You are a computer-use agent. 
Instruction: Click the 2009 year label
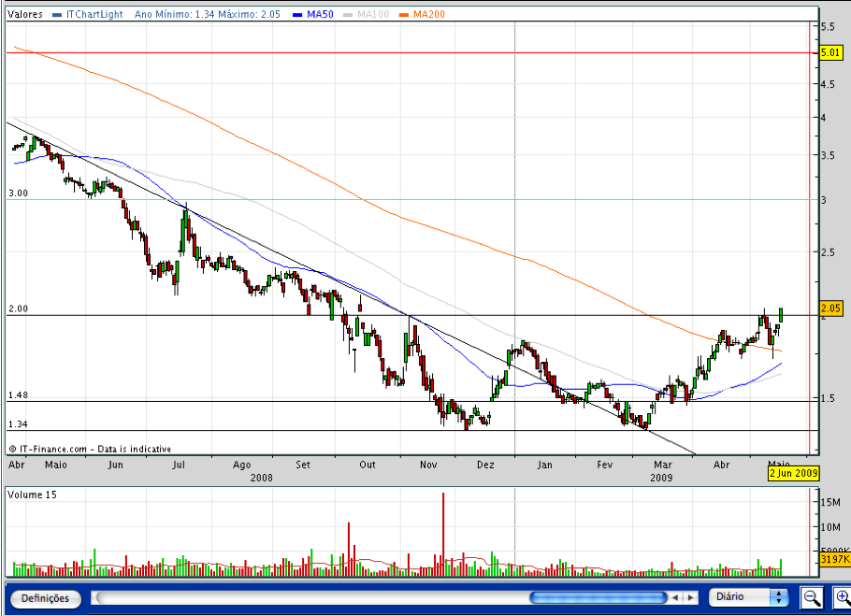(x=661, y=478)
